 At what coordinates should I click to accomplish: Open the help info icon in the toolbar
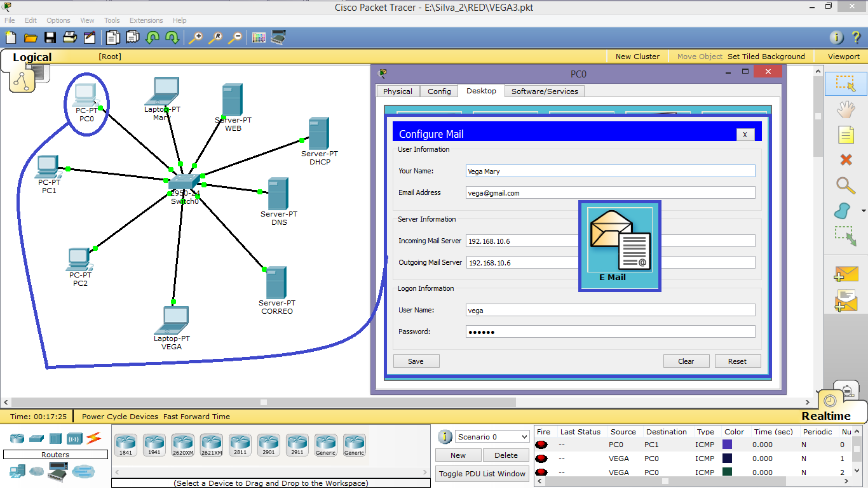coord(837,37)
